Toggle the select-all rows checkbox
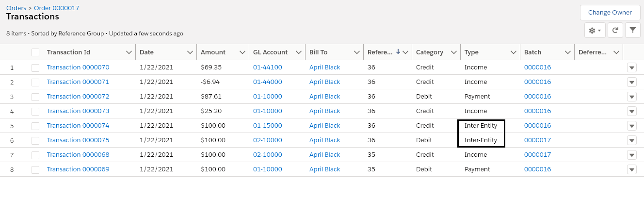 (35, 52)
